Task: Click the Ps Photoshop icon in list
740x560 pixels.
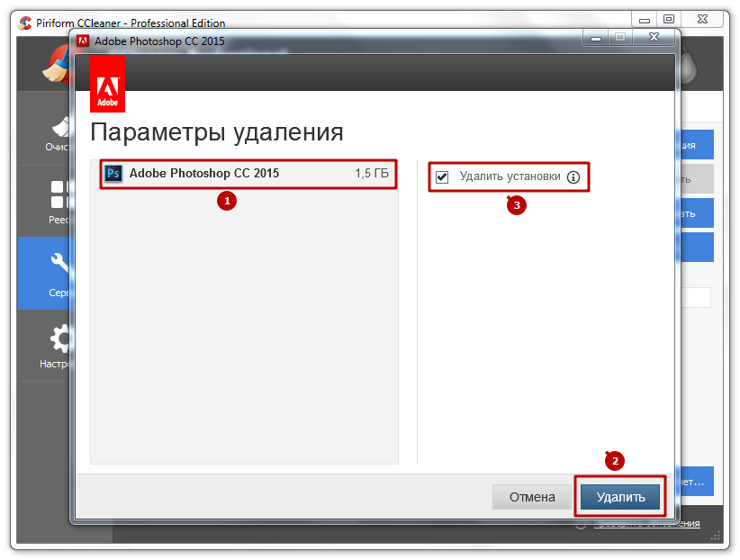Action: click(113, 173)
